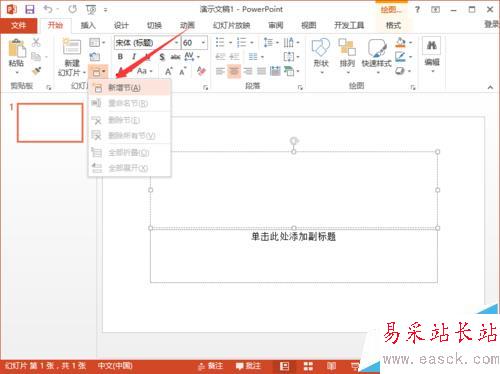Image resolution: width=500 pixels, height=374 pixels.
Task: Align text left in paragraph group
Action: pos(220,71)
